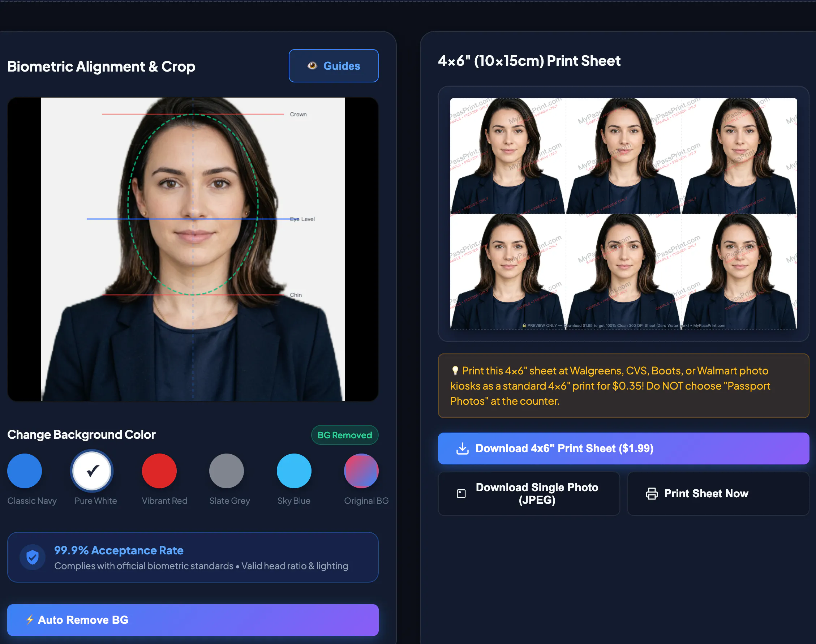This screenshot has height=644, width=816.
Task: Click the printer icon in Print Sheet Now
Action: point(652,493)
